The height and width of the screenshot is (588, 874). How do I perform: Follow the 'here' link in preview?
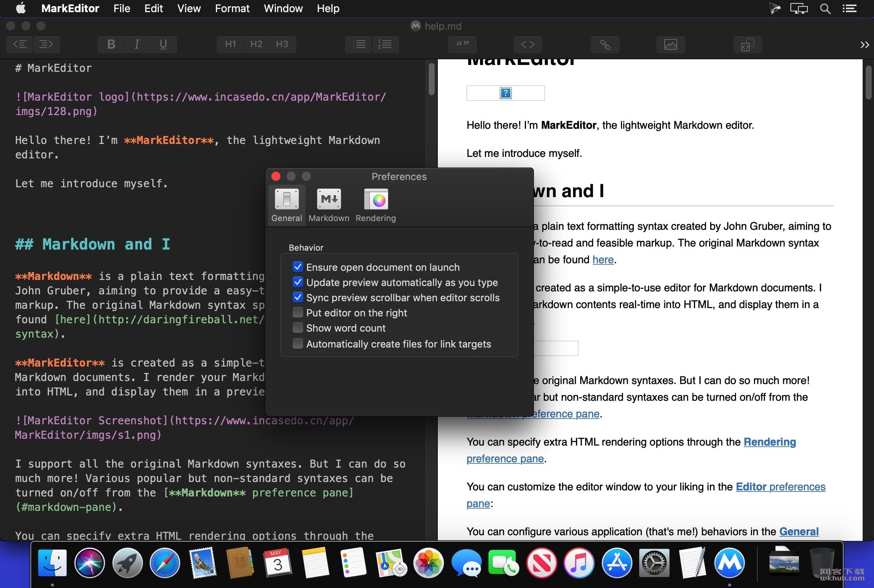pyautogui.click(x=603, y=260)
